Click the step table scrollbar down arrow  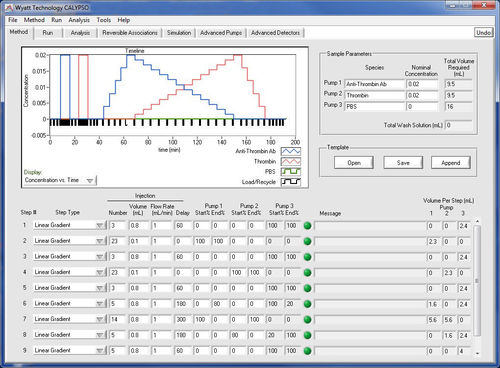[x=477, y=354]
